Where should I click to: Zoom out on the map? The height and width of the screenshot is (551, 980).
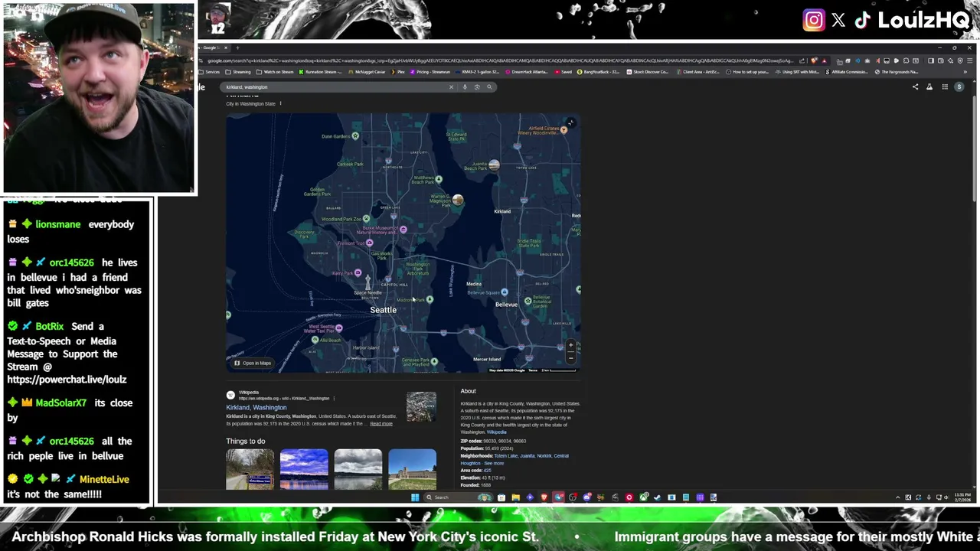point(570,357)
